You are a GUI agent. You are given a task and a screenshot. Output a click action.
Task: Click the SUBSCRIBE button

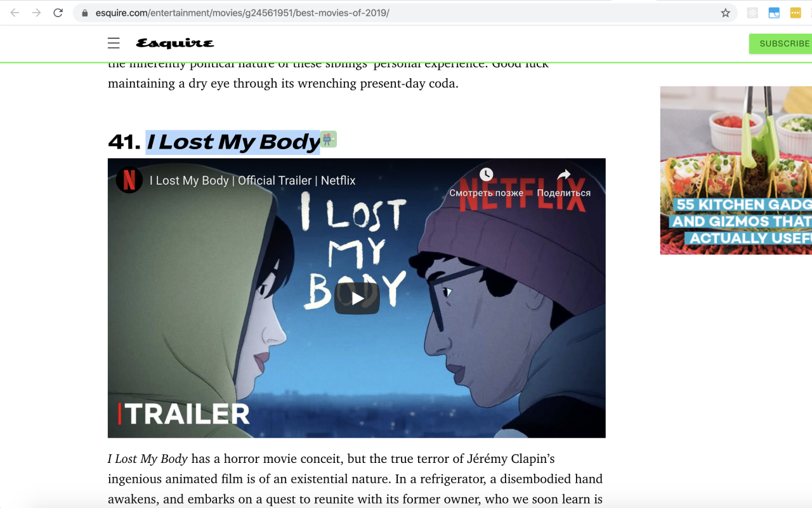(781, 43)
